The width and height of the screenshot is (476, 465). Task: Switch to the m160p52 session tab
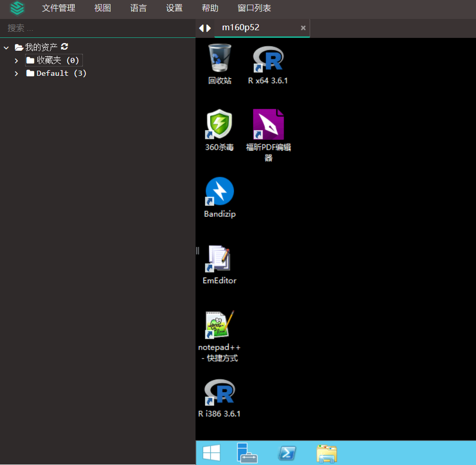tap(241, 28)
